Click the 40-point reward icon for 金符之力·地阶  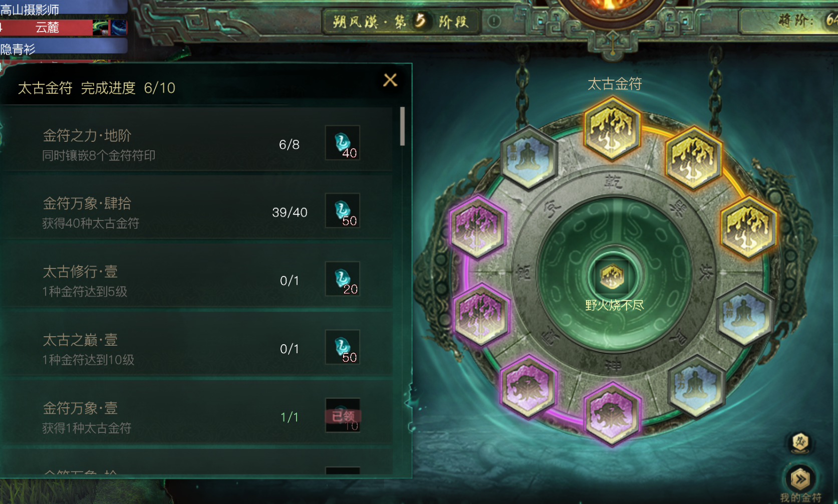tap(343, 143)
